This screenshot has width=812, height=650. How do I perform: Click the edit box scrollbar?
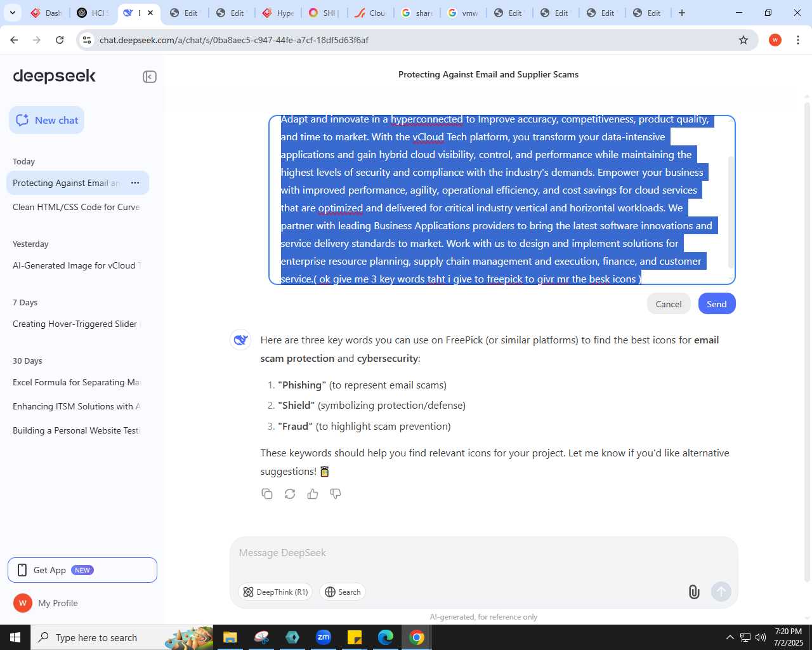point(730,212)
